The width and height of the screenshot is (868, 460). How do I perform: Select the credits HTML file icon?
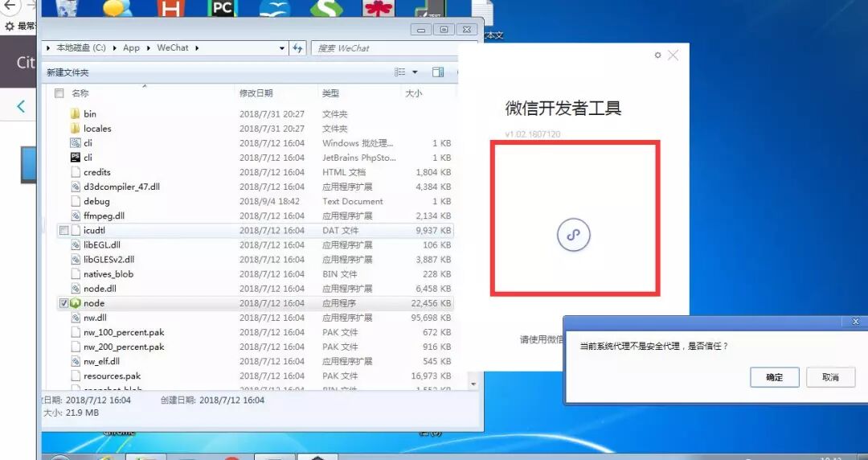76,172
